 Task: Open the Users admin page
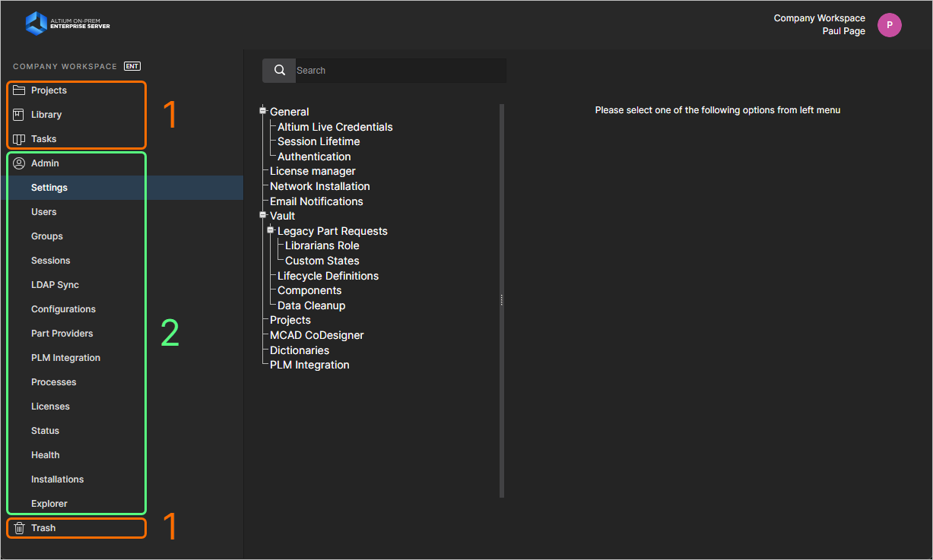click(x=43, y=211)
